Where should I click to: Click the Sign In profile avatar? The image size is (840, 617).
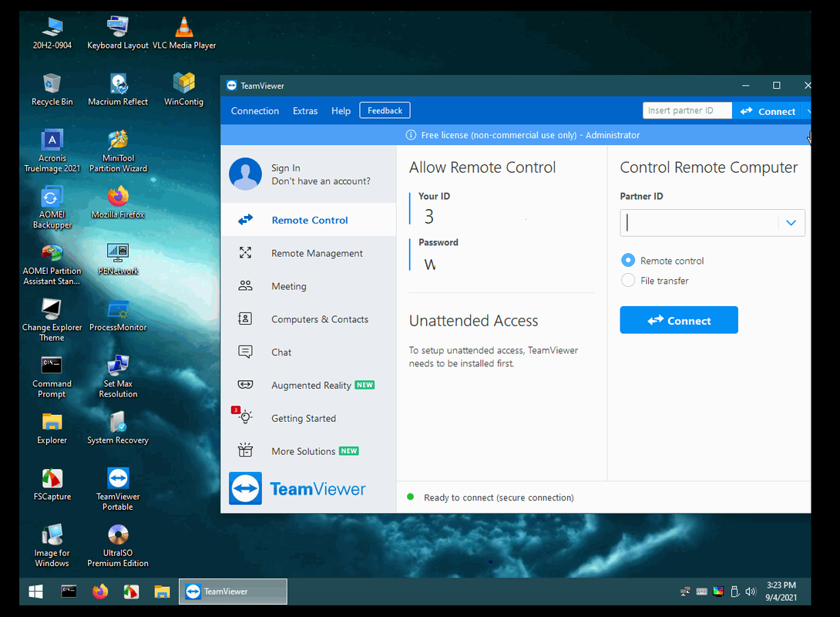245,174
